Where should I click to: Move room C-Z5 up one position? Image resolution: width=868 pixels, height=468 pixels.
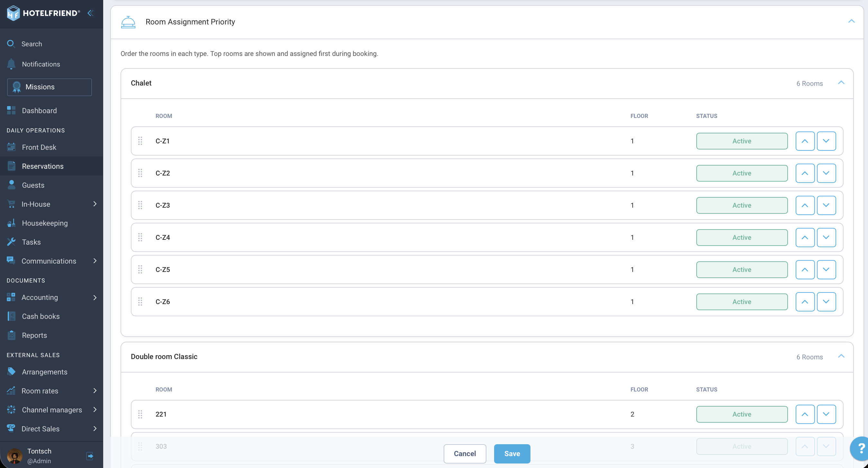click(x=805, y=270)
